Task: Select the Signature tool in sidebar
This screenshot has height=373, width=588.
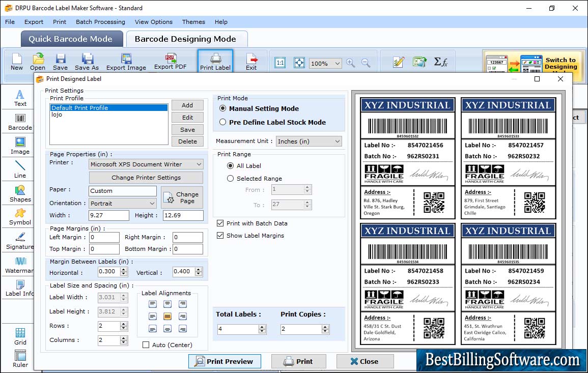Action: tap(20, 241)
